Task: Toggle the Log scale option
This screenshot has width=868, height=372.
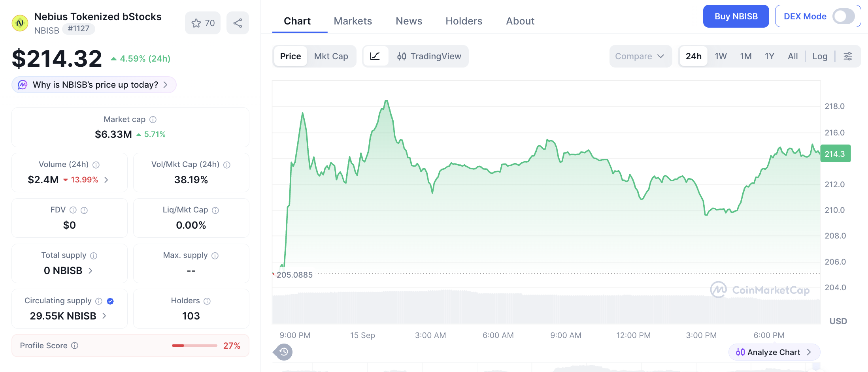Action: coord(820,56)
